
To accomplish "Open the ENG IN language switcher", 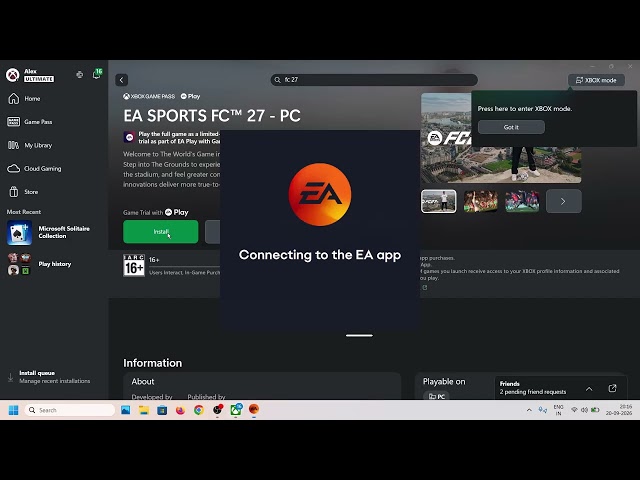I will (558, 410).
